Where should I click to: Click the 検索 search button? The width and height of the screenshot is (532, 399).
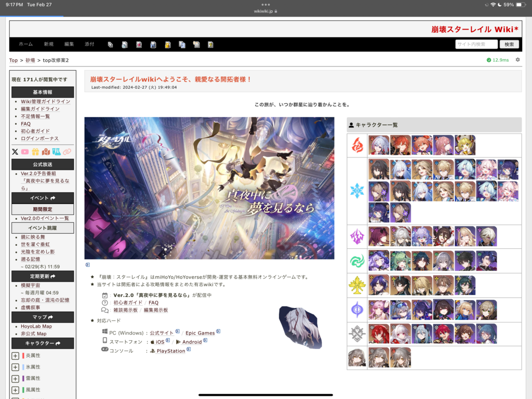509,44
